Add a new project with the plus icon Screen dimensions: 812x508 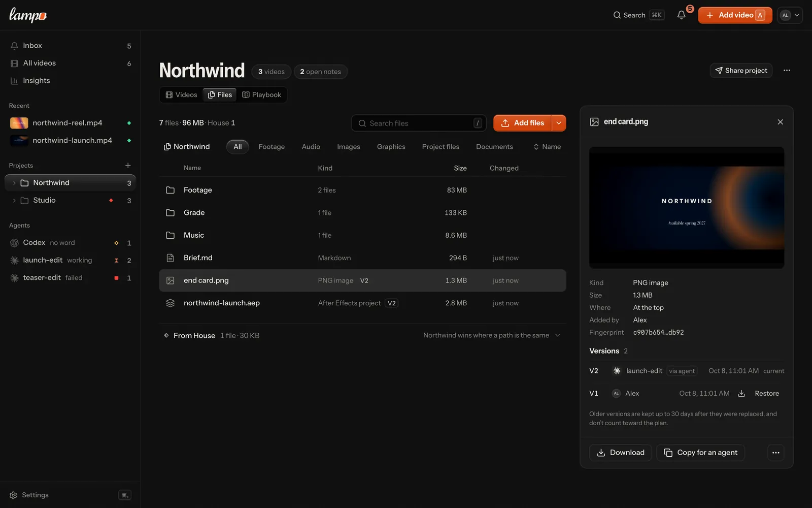click(x=128, y=166)
